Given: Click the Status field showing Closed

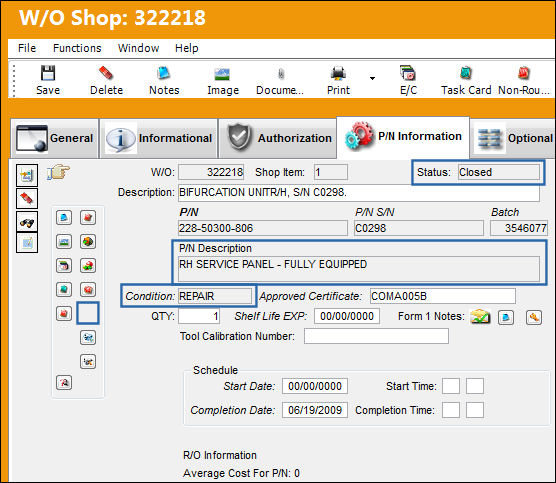Looking at the screenshot, I should tap(499, 172).
